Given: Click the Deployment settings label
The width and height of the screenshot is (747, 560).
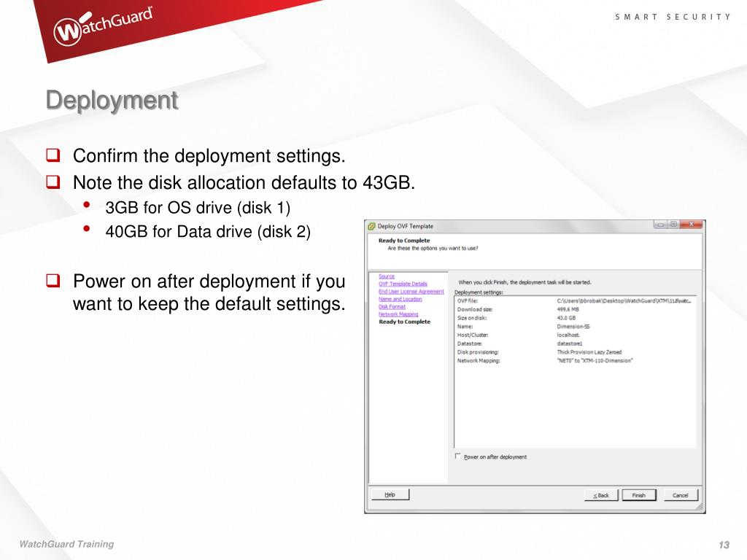Looking at the screenshot, I should pyautogui.click(x=479, y=292).
